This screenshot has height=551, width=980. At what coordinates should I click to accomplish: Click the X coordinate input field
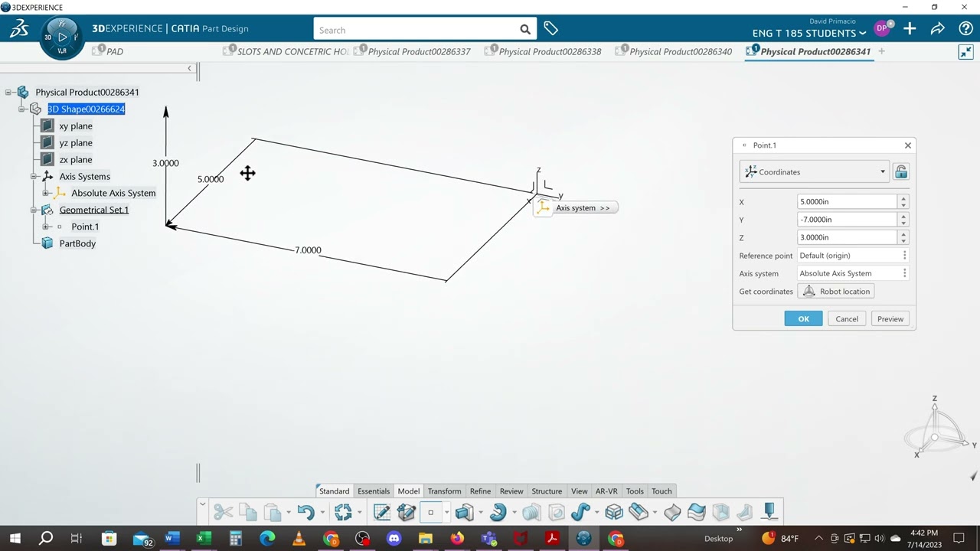(x=847, y=202)
